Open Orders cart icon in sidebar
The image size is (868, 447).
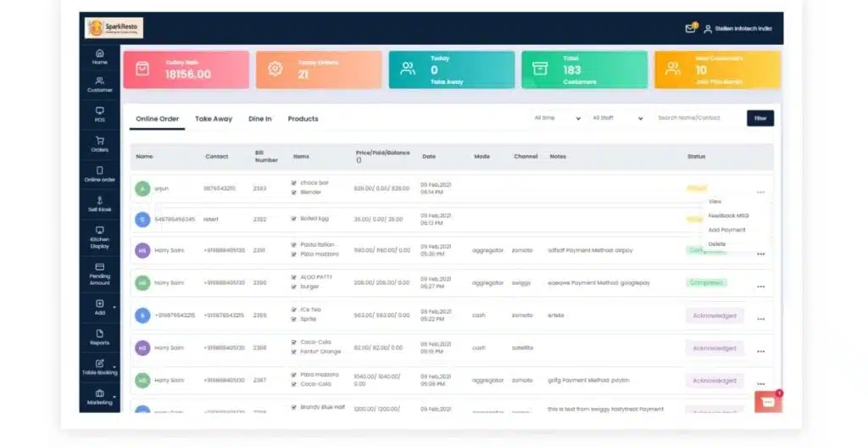[100, 141]
